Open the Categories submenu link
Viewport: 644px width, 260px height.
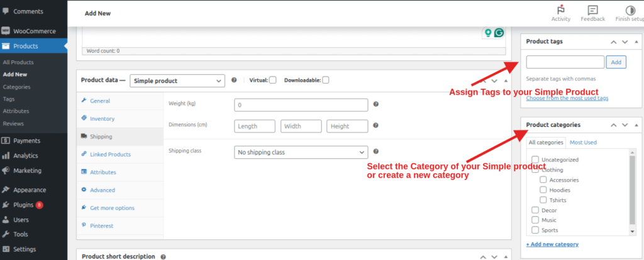click(x=16, y=87)
